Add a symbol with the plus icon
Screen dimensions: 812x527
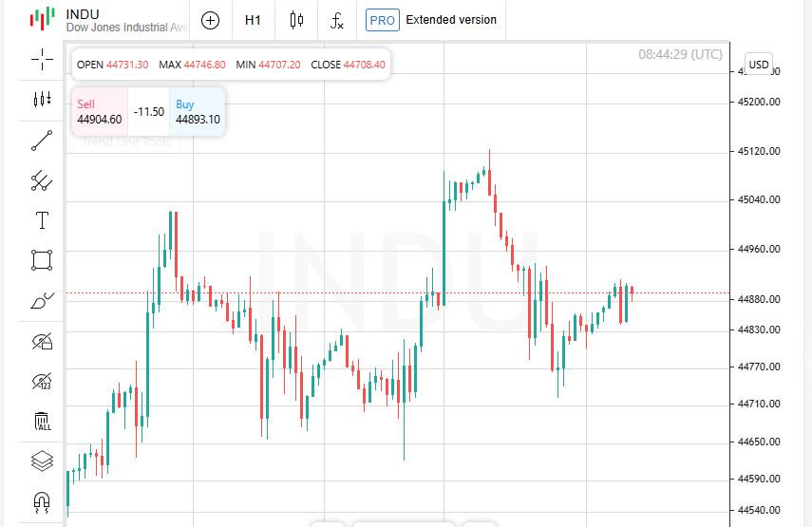point(210,20)
